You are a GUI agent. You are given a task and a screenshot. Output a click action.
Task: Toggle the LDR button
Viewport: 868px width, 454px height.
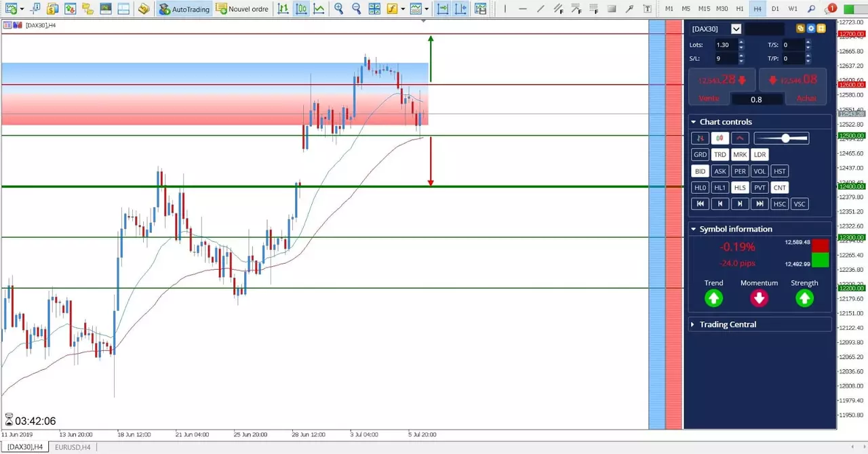coord(759,154)
